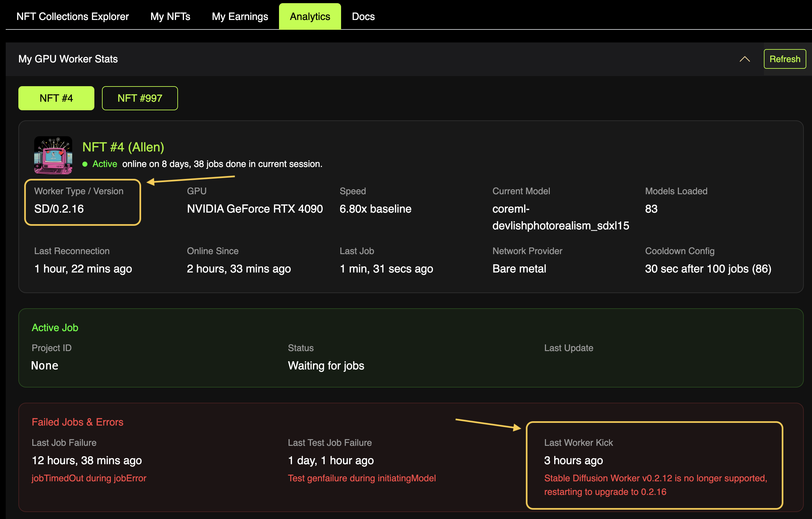Click the Failed Jobs & Errors heading
Screen dimensions: 812x519
(x=78, y=422)
